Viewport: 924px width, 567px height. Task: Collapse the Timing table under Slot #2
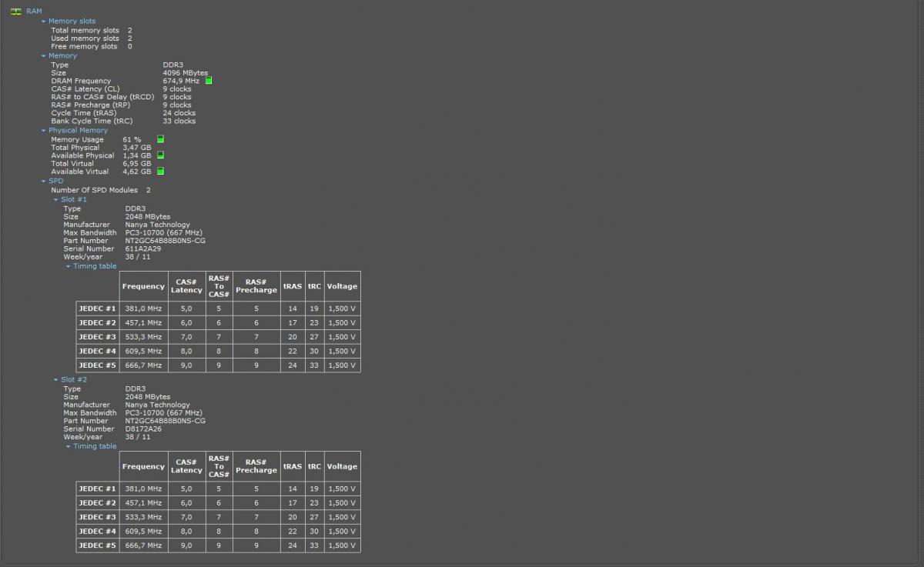click(x=69, y=447)
